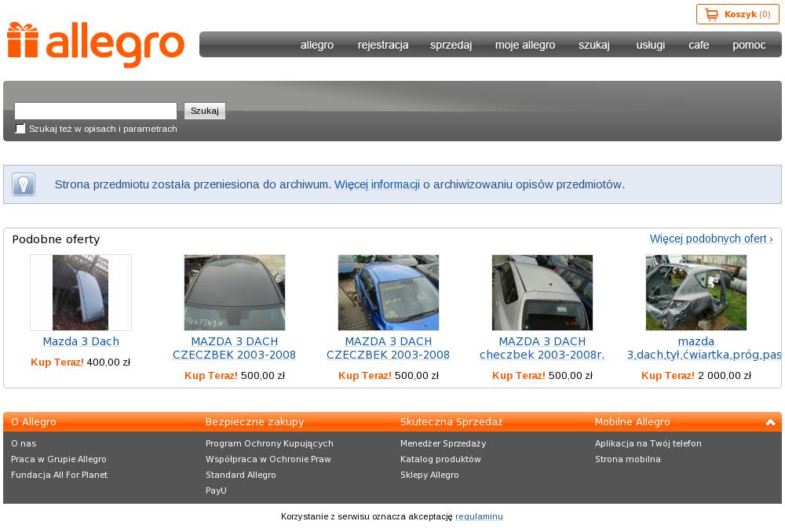Image resolution: width=785 pixels, height=532 pixels.
Task: Open Program Ochrony Kupujących link
Action: pyautogui.click(x=269, y=443)
